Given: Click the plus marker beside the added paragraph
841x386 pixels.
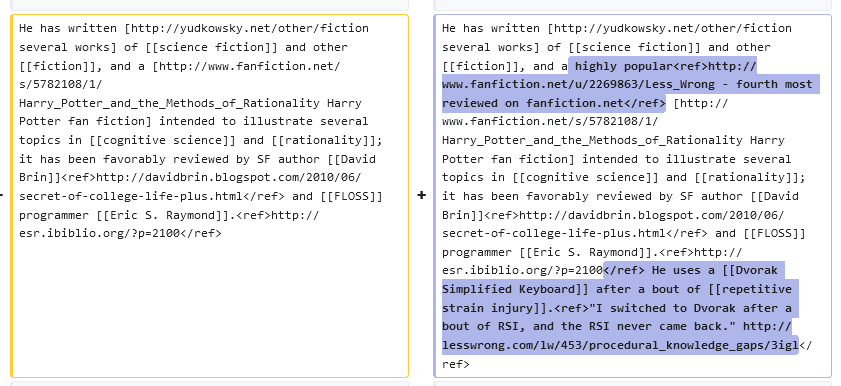Looking at the screenshot, I should click(x=422, y=196).
